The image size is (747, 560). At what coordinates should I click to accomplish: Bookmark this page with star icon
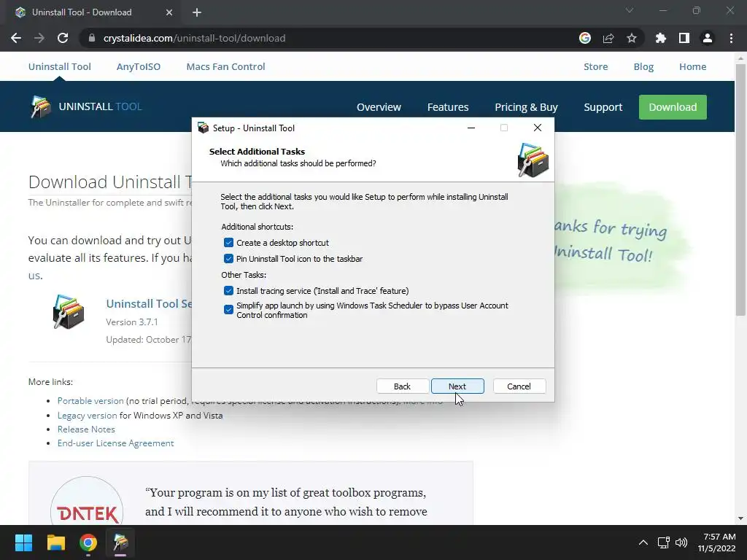[x=632, y=38]
